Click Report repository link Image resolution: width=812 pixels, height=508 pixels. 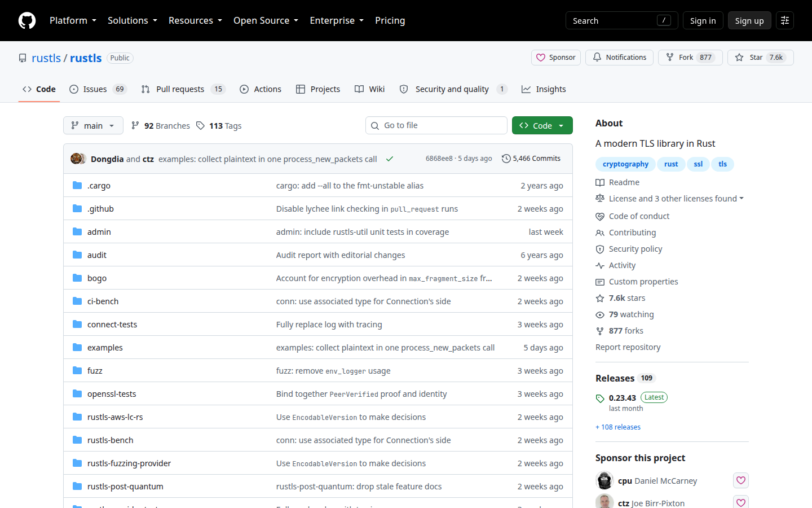pos(628,347)
